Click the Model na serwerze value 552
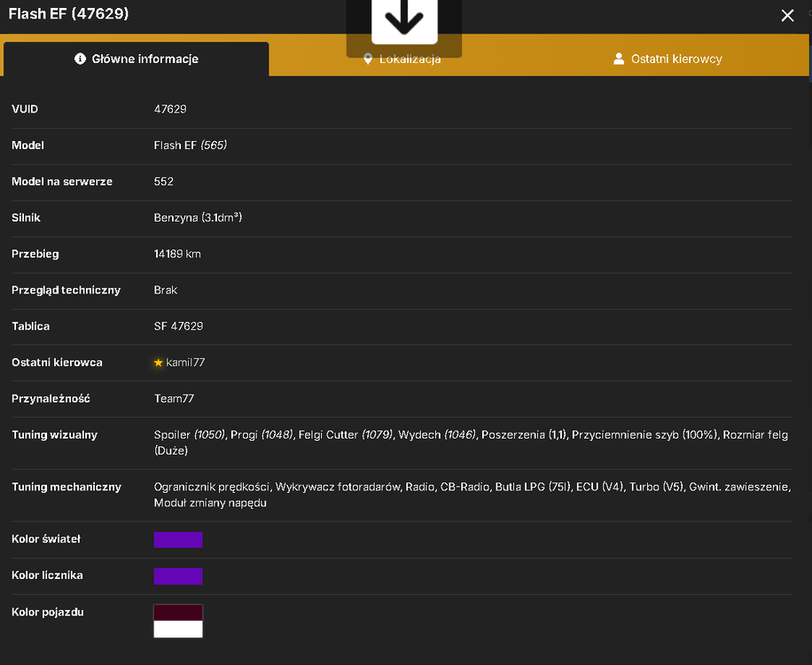 tap(164, 182)
